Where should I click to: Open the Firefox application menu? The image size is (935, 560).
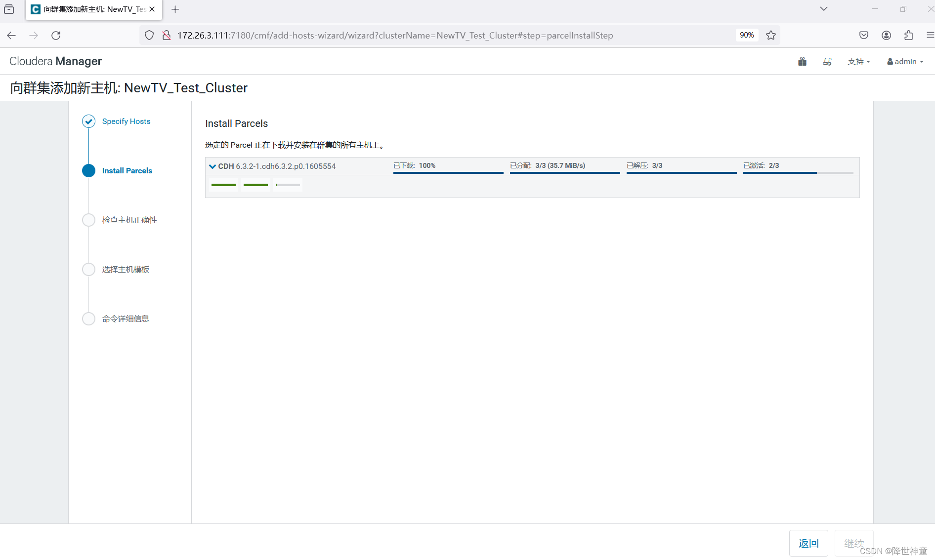(x=930, y=35)
